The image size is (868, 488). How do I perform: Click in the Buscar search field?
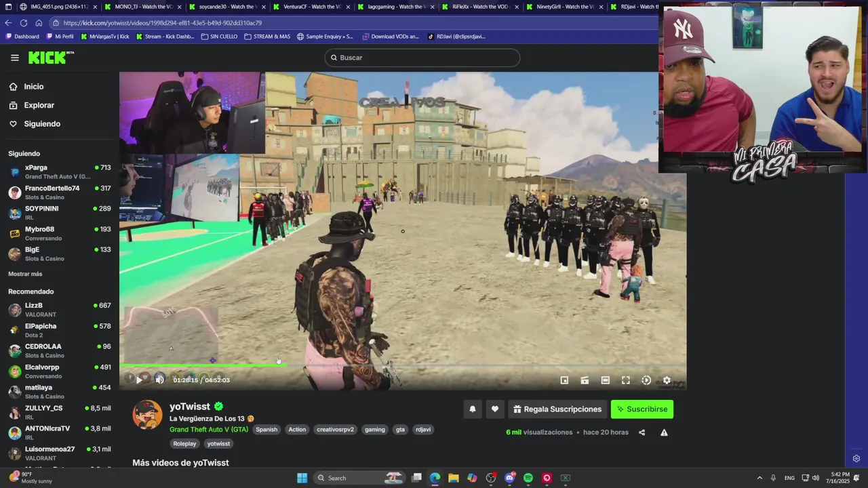[x=422, y=58]
